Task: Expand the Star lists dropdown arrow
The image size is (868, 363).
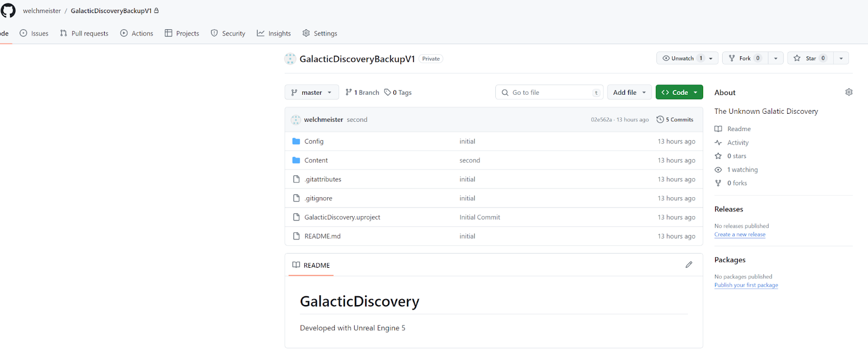Action: (x=841, y=58)
